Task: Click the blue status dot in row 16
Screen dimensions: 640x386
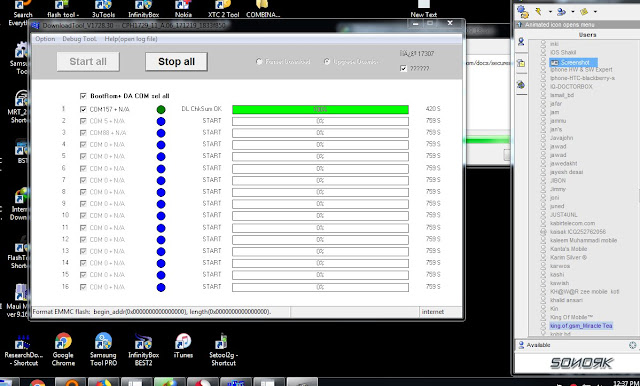Action: click(161, 287)
